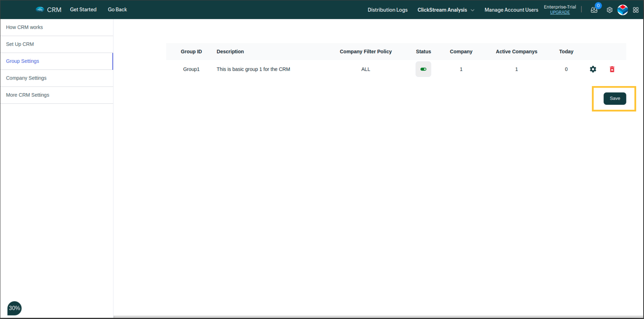The image size is (644, 319).
Task: Select More CRM Settings in sidebar
Action: (x=57, y=95)
